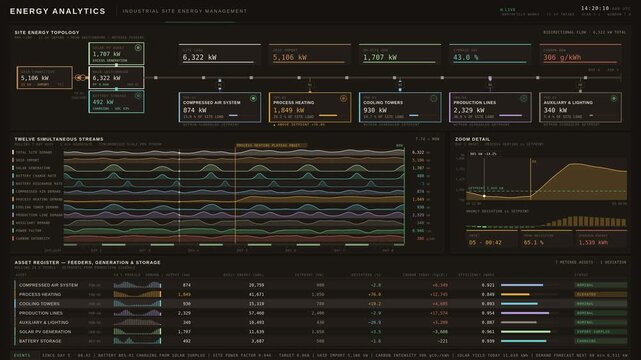Toggle the Grid Import stream legend
Viewport: 641px width, 360px height.
(27, 160)
